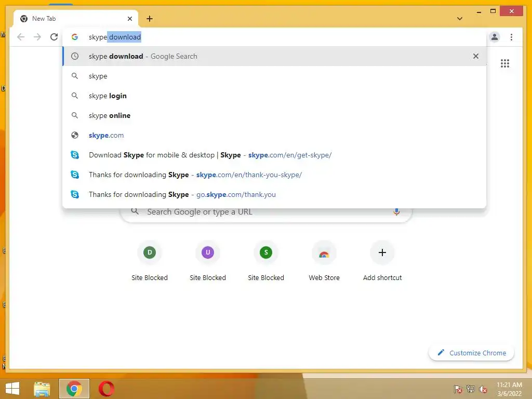Choose the skype online suggestion
Image resolution: width=532 pixels, height=399 pixels.
(274, 115)
